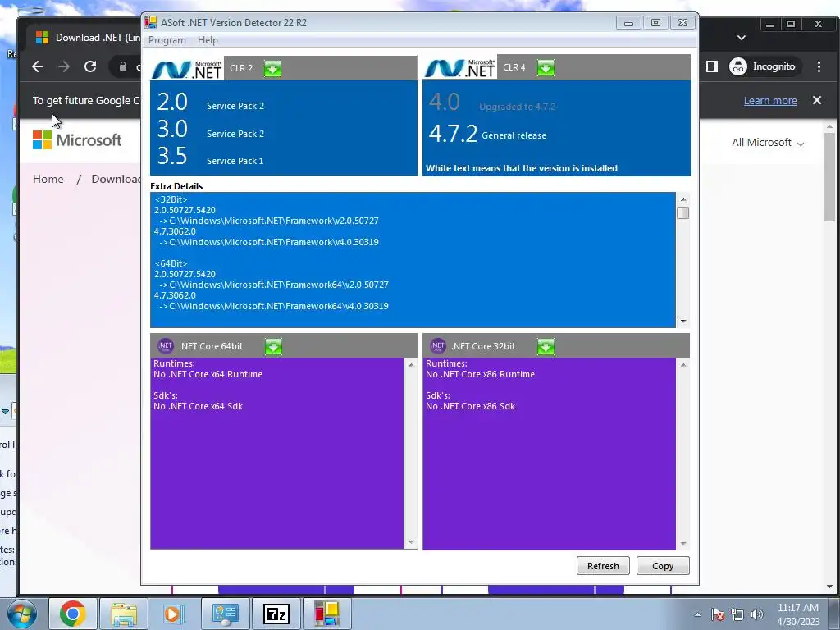Click .NET Core 64bit panel scroll up arrow
Screen dimensions: 840x630
(x=411, y=365)
